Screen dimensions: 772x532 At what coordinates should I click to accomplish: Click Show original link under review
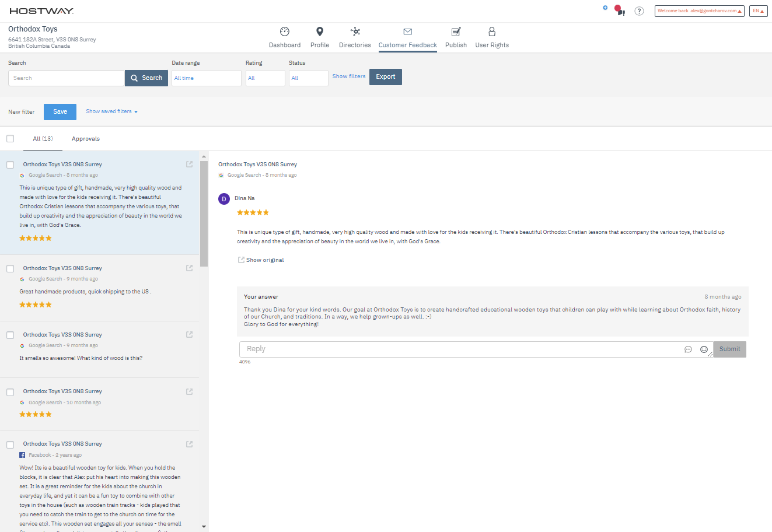tap(261, 260)
